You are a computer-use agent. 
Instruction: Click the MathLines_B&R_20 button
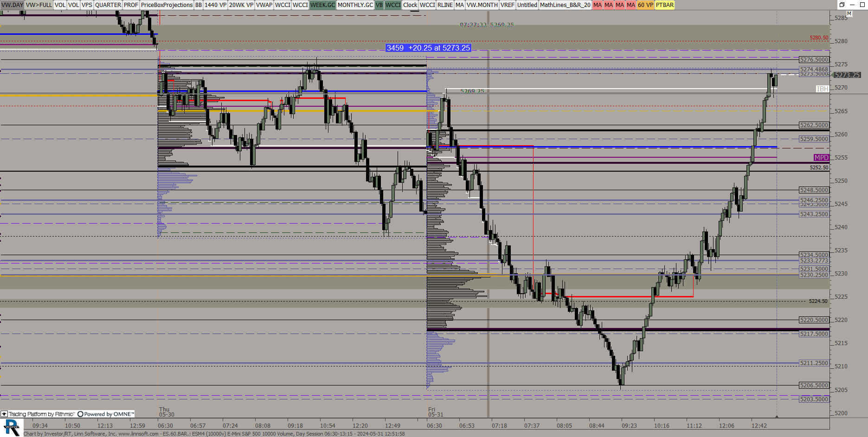(x=565, y=5)
